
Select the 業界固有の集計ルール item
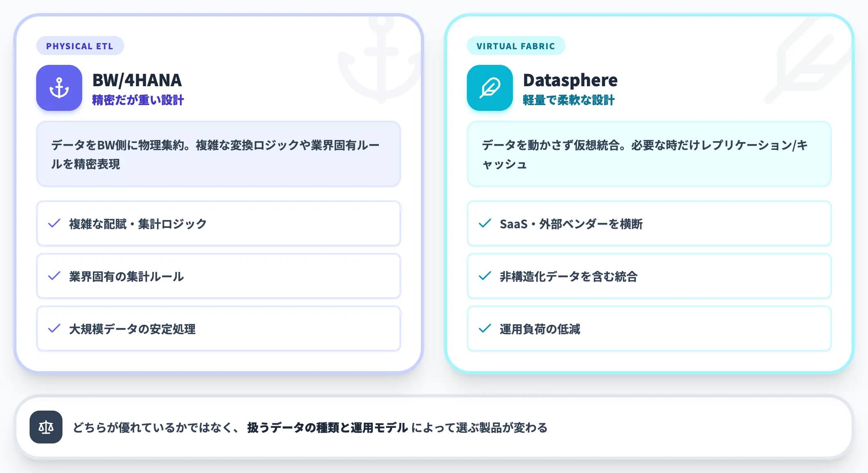tap(219, 276)
